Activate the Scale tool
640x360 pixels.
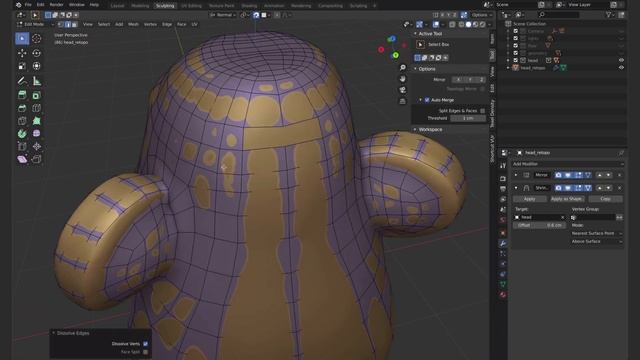(22, 66)
